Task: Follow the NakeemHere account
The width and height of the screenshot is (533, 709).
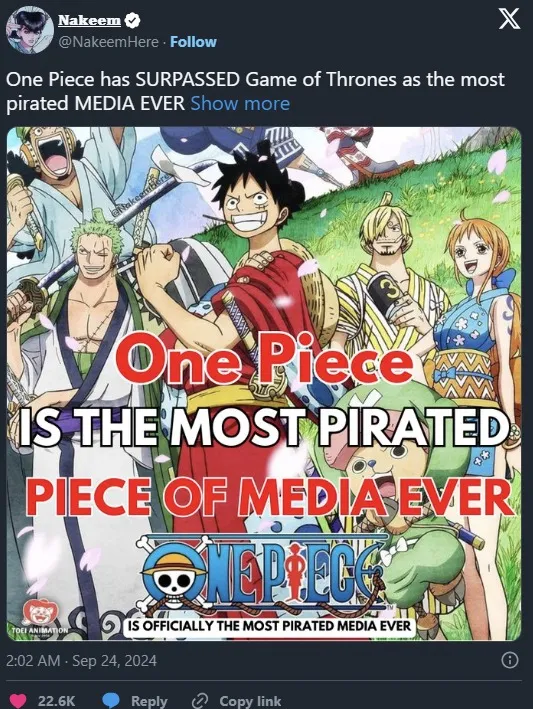Action: [x=193, y=42]
